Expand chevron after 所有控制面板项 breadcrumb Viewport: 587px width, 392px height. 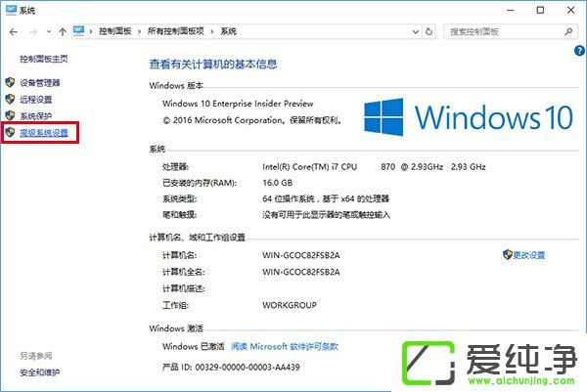point(212,32)
